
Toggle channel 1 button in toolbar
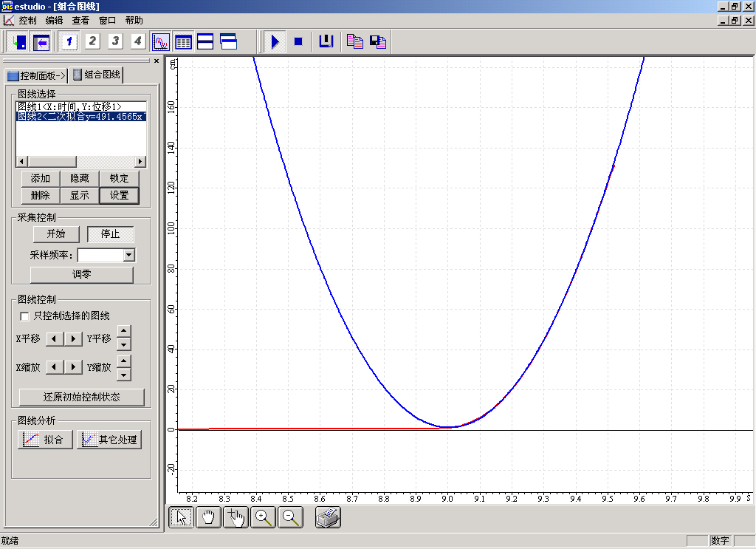pyautogui.click(x=69, y=41)
